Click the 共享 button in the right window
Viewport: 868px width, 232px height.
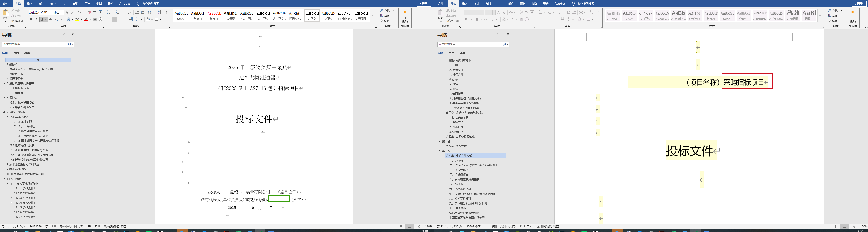pos(859,4)
